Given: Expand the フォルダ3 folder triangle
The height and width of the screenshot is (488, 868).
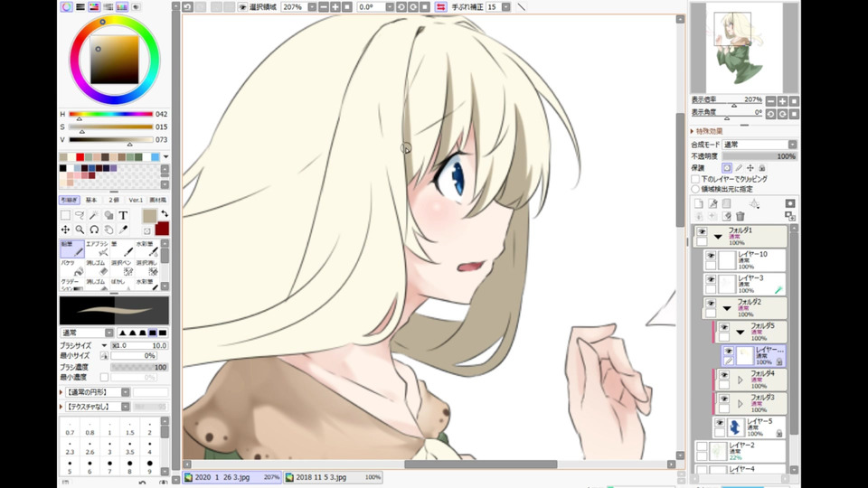Looking at the screenshot, I should coord(741,404).
